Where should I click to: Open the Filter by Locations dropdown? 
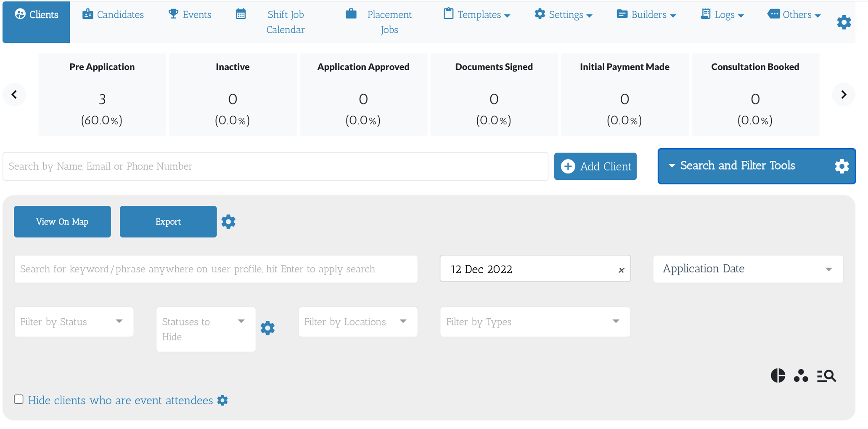click(357, 322)
